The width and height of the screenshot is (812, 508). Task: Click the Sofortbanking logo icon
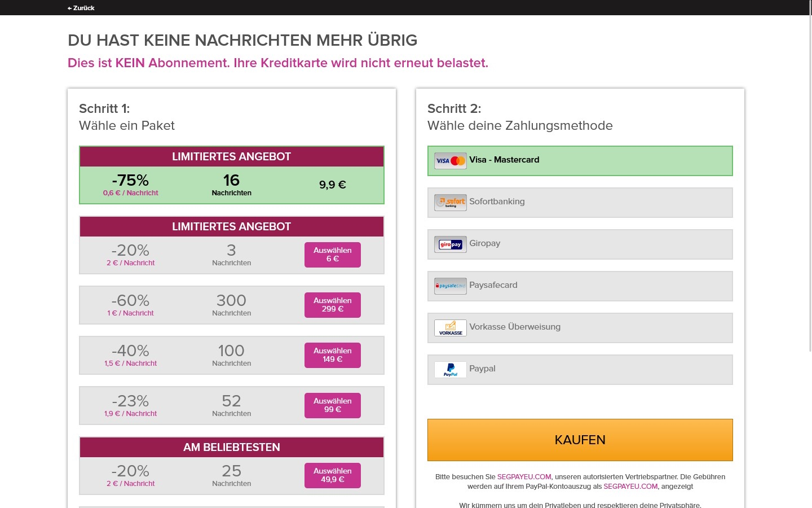pyautogui.click(x=450, y=202)
